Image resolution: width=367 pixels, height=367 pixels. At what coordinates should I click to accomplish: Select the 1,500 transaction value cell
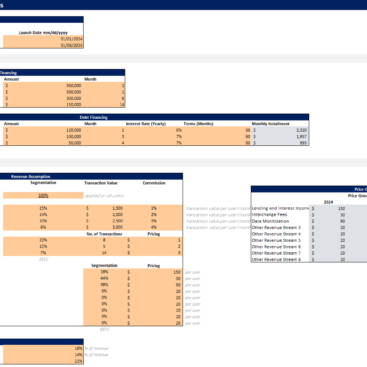tap(104, 208)
